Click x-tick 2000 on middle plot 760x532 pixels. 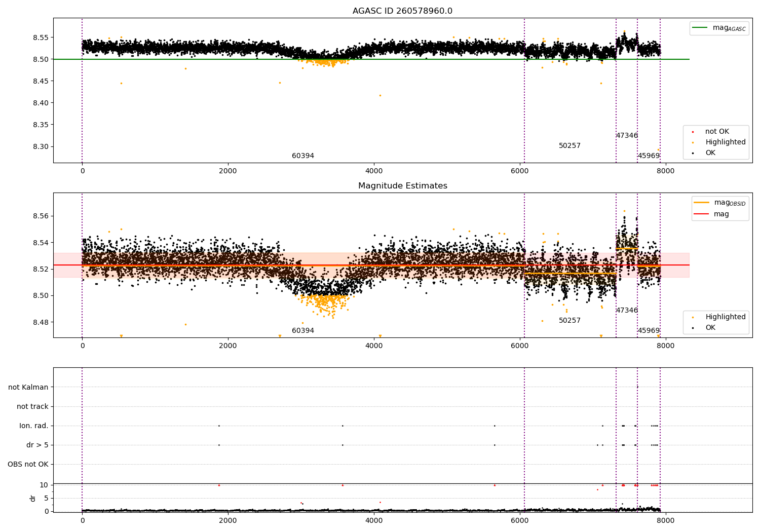click(x=228, y=346)
